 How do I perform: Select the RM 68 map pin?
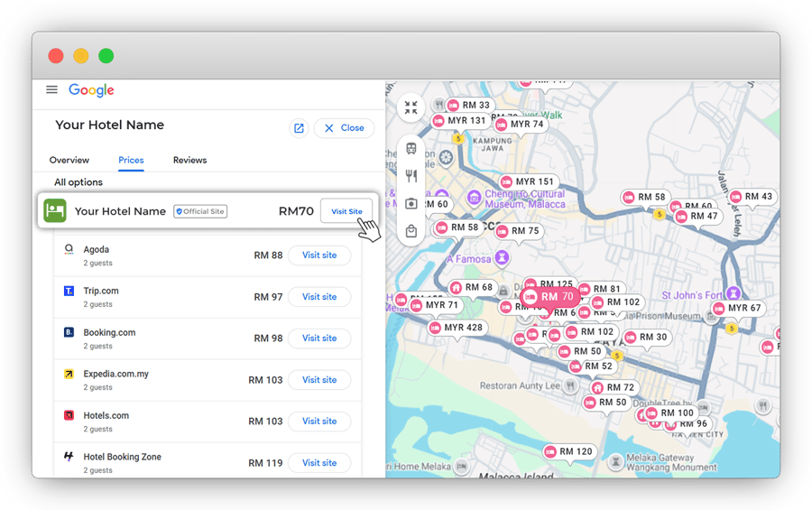coord(472,288)
